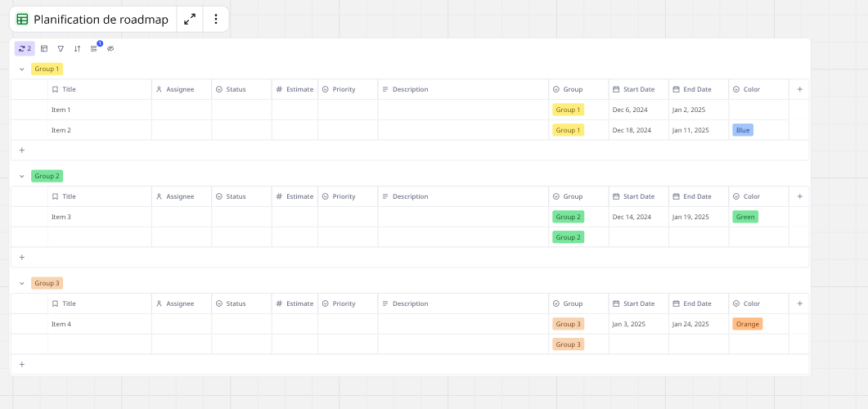Click the orange Group 3 section label

47,283
